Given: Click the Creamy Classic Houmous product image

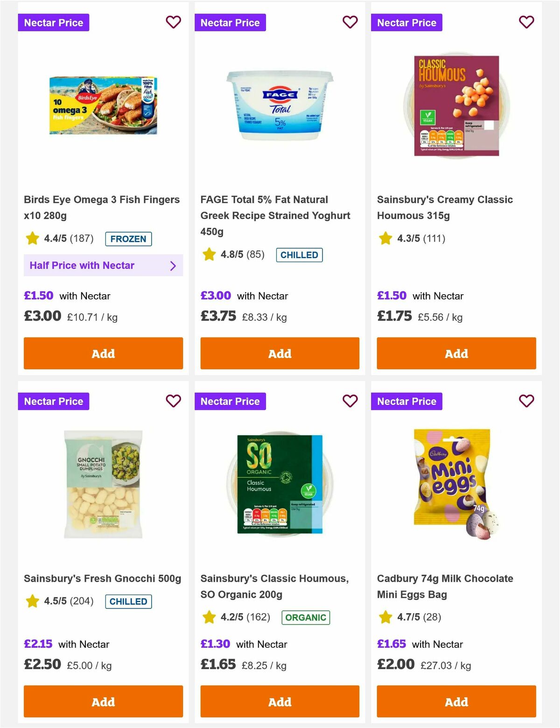Looking at the screenshot, I should 455,105.
